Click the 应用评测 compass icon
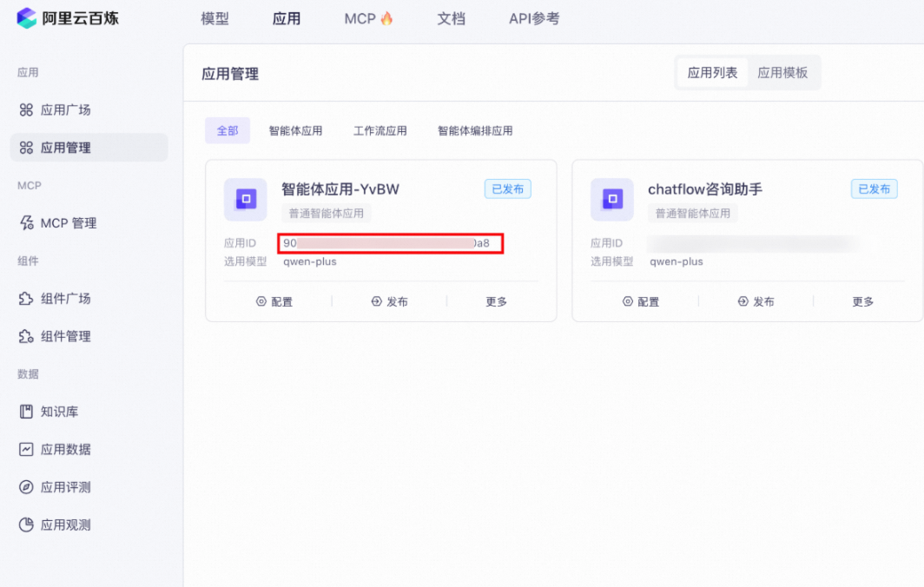The width and height of the screenshot is (924, 587). pos(26,487)
